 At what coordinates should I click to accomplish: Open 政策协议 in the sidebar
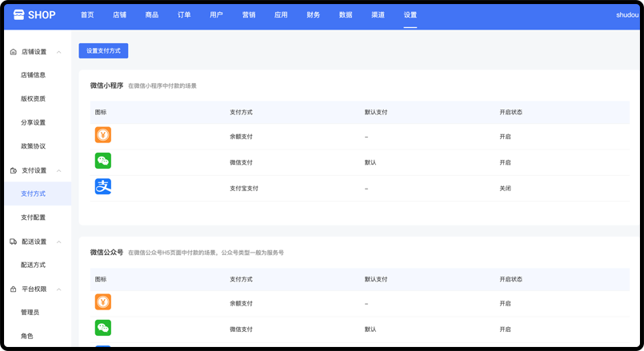click(34, 146)
